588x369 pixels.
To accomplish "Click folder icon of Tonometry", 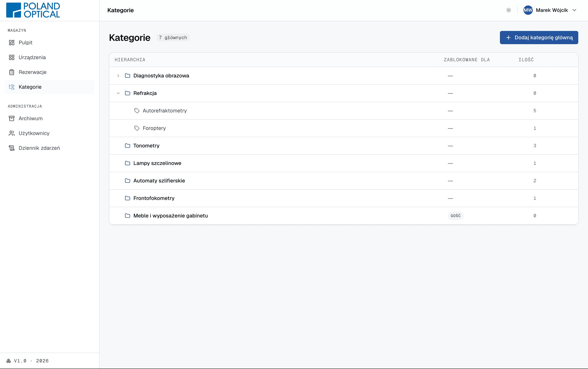I will (x=128, y=146).
